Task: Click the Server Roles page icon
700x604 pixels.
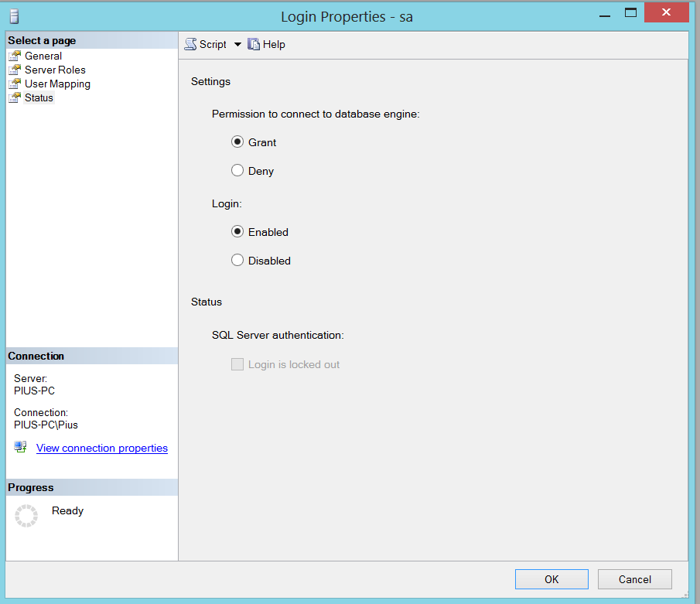Action: click(15, 70)
